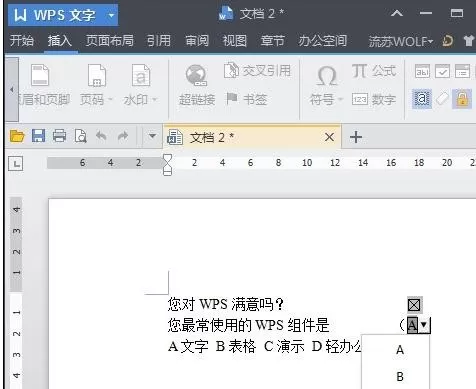
Task: Open the 符号 symbol dropdown
Action: pos(326,85)
